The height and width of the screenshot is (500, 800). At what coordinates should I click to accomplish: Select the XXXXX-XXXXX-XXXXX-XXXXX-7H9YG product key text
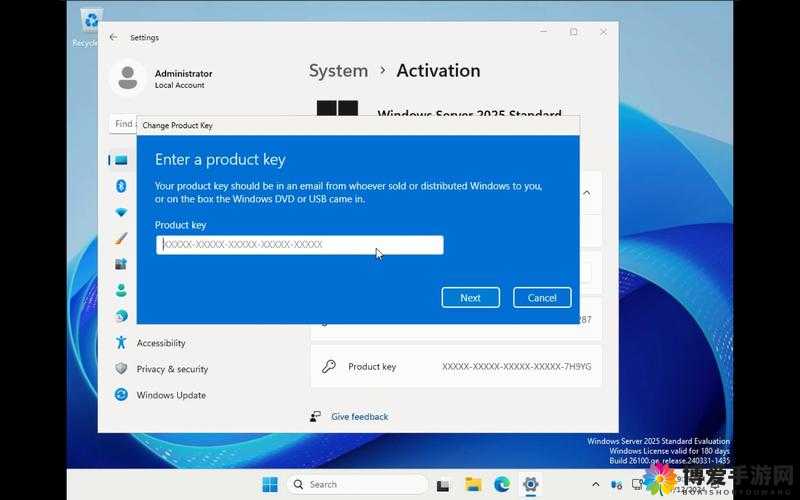(x=517, y=366)
